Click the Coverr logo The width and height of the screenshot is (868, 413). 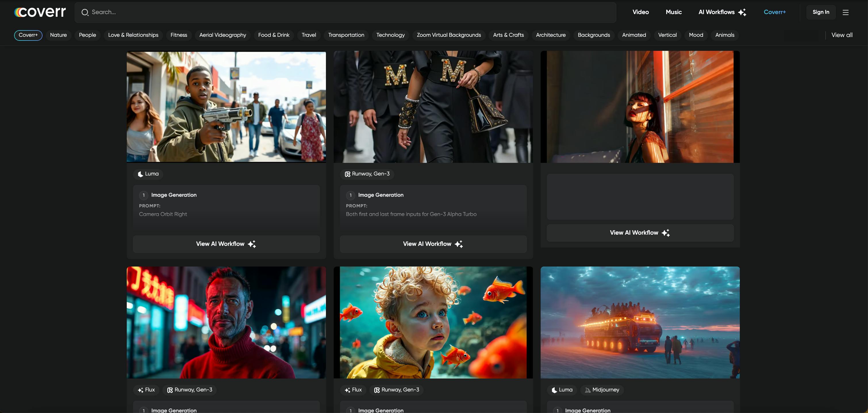40,12
